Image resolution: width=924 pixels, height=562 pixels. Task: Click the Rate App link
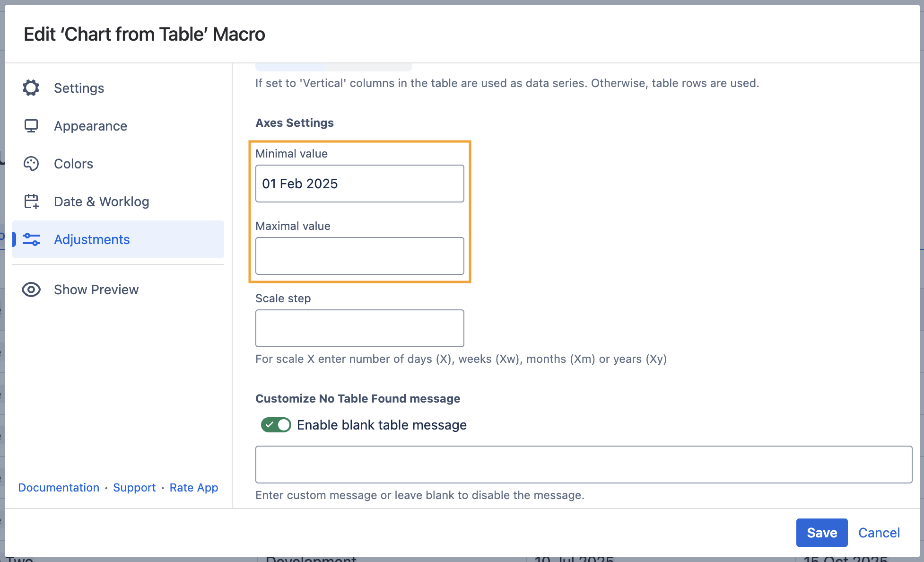click(194, 488)
